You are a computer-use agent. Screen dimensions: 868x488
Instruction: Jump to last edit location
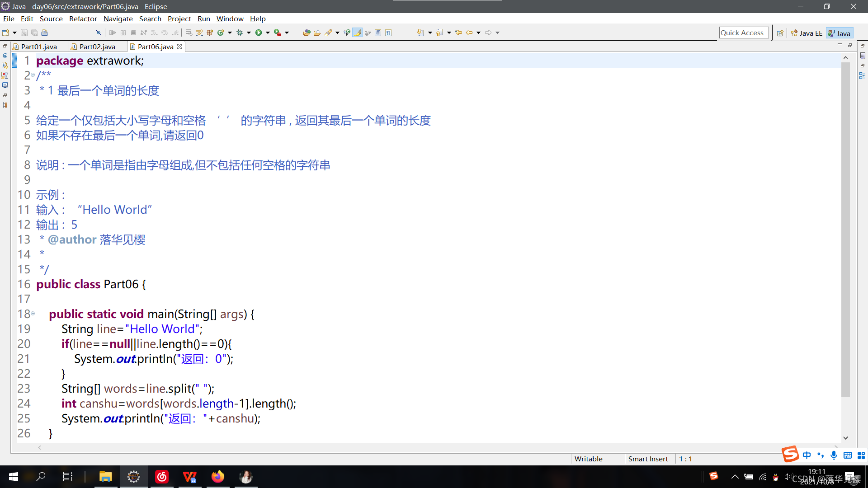tap(458, 33)
